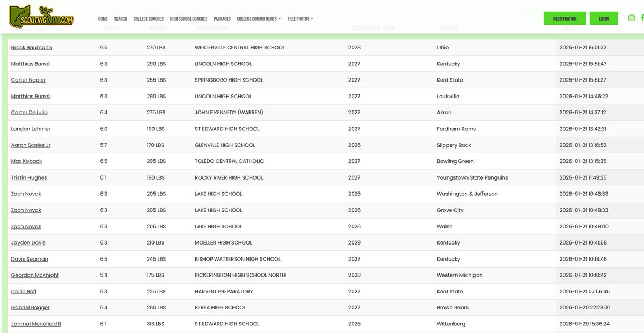Expand the Free Photos dropdown
Viewport: 644px width, 333px height.
[301, 19]
